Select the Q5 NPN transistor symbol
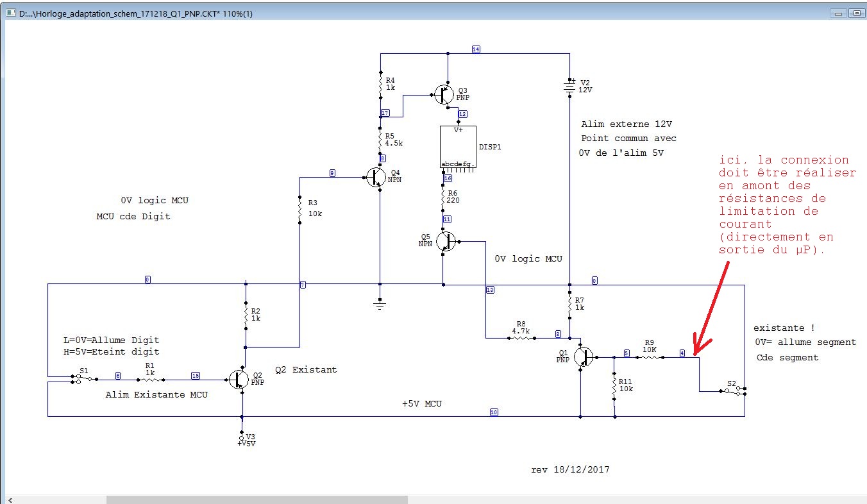This screenshot has width=867, height=504. coord(446,241)
